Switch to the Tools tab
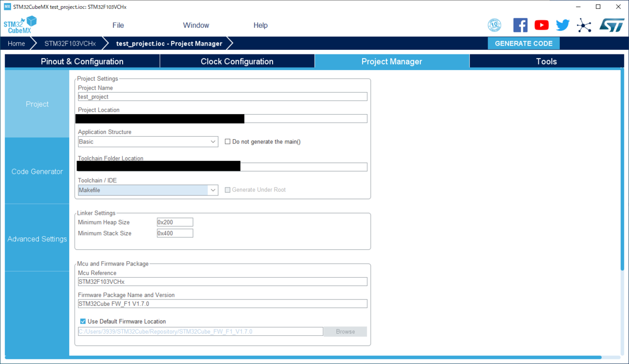629x364 pixels. [546, 61]
